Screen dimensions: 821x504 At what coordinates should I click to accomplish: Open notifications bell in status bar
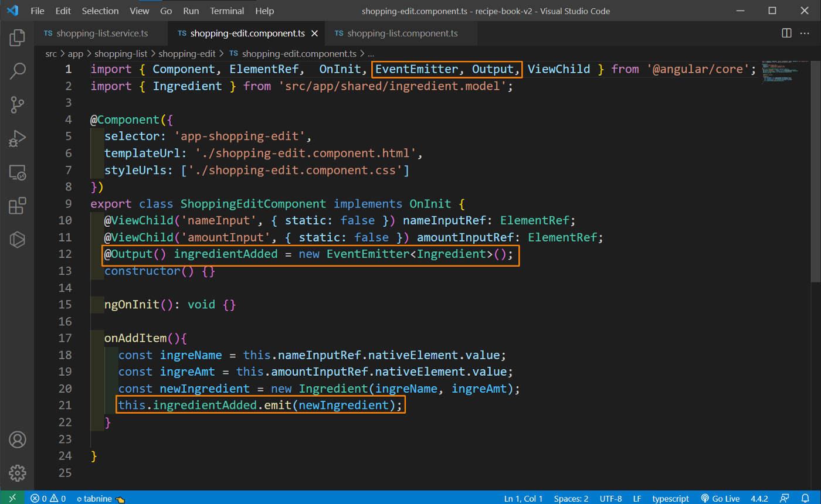click(x=805, y=498)
